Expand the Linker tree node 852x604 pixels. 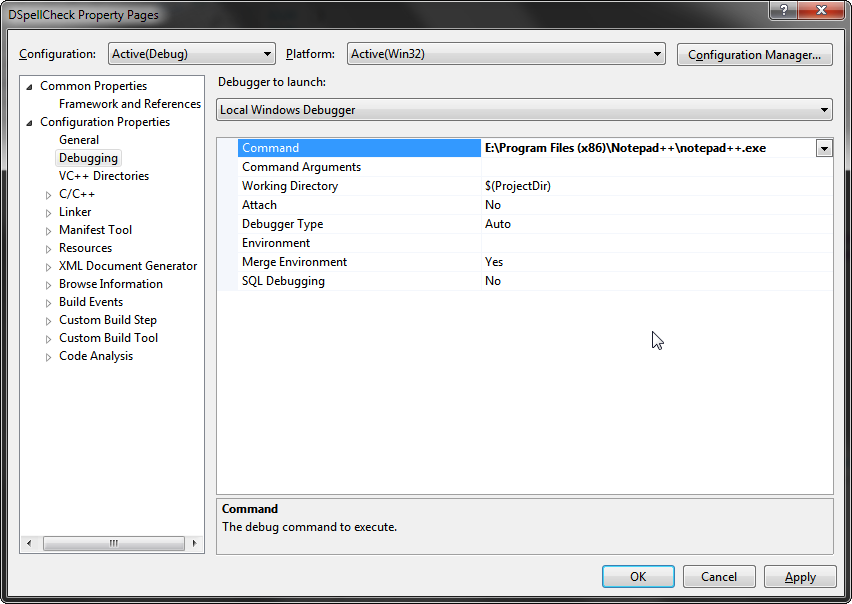[x=48, y=212]
